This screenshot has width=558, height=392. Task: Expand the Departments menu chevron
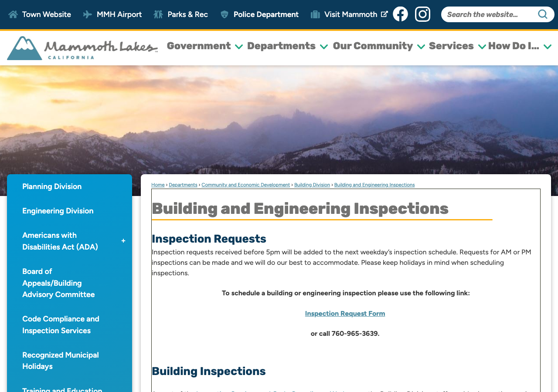[324, 47]
